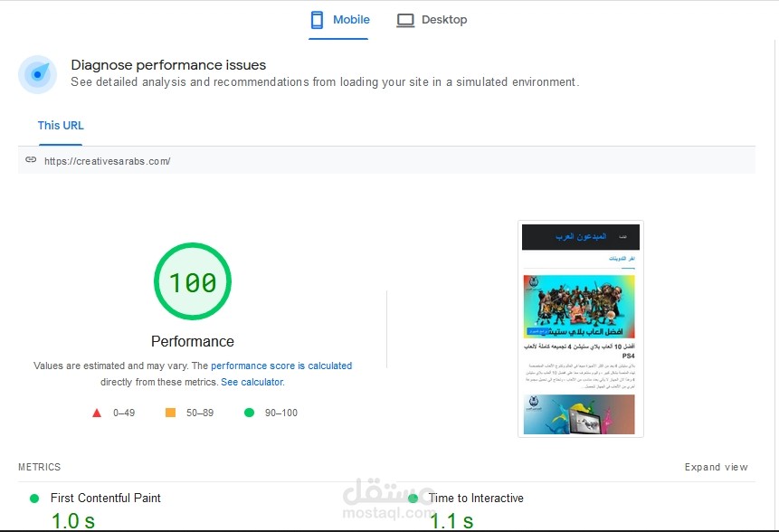Click the 0–49 legend range text

(124, 413)
